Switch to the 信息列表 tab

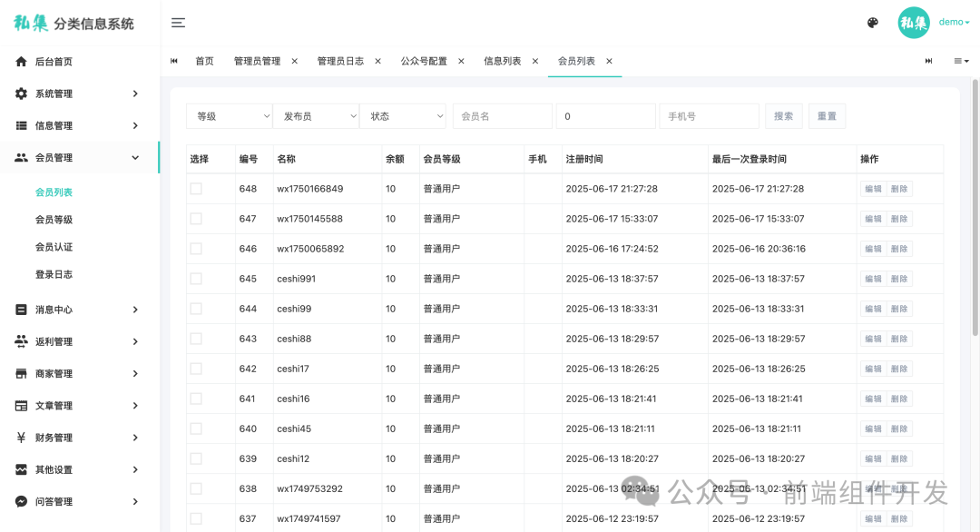click(504, 61)
